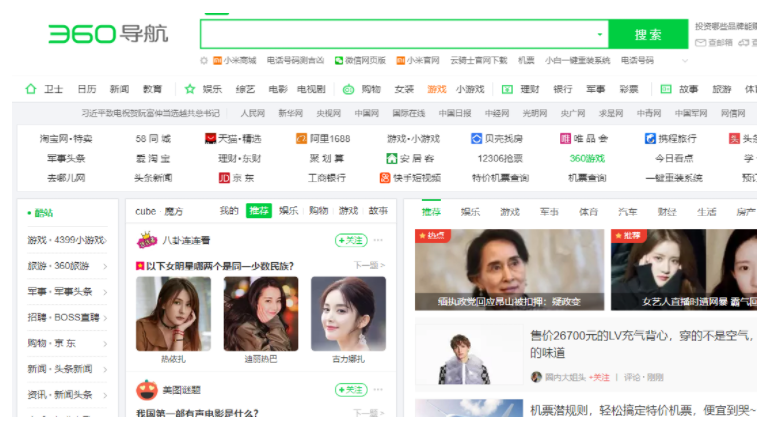
Task: Click the 小米官网 orange icon
Action: click(x=401, y=61)
